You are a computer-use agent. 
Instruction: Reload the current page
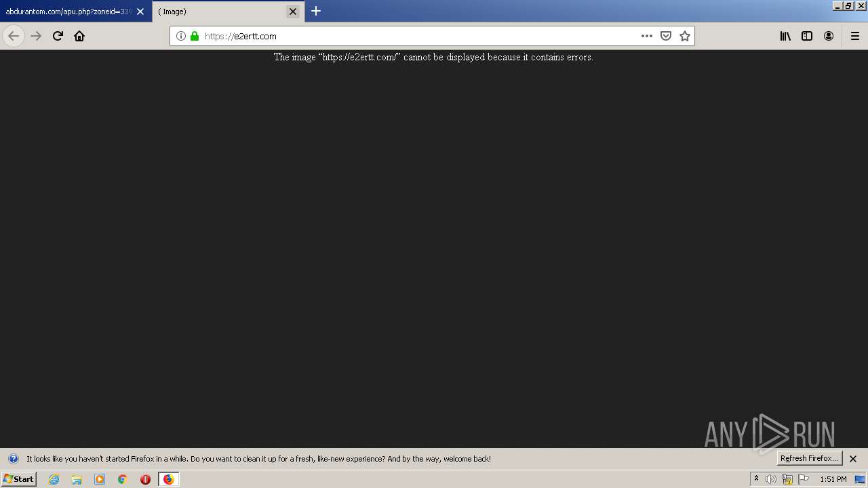coord(58,36)
